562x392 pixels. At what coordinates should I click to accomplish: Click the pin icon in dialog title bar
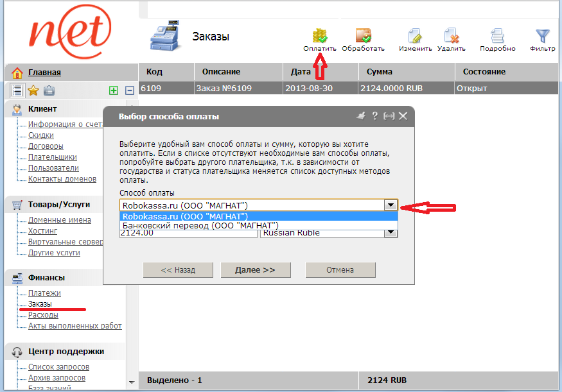point(360,116)
